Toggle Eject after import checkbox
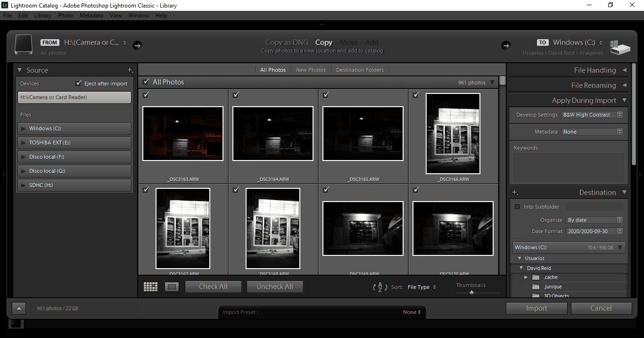This screenshot has height=338, width=644. click(78, 83)
